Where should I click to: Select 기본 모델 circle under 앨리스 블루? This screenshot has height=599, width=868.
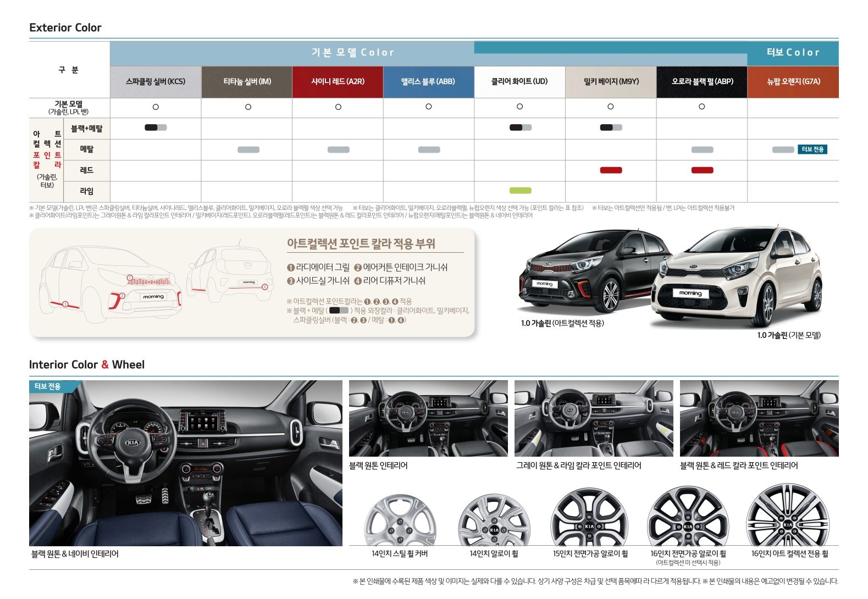point(429,107)
